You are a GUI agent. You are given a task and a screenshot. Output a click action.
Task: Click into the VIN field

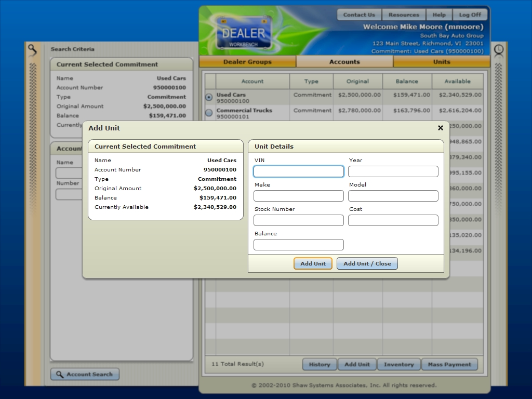click(299, 171)
